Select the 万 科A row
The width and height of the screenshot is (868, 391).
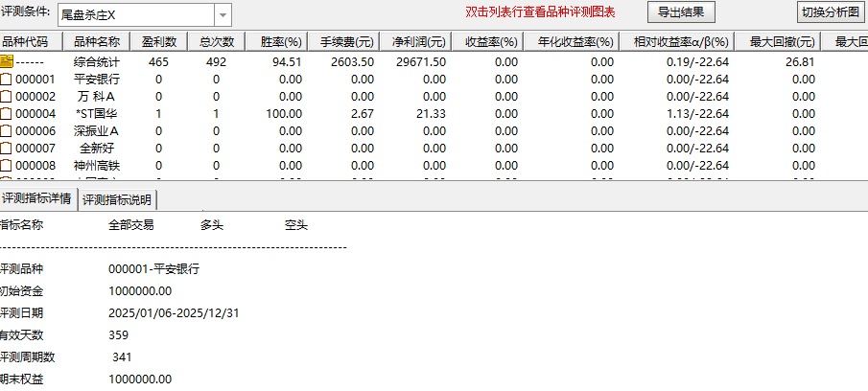point(96,97)
